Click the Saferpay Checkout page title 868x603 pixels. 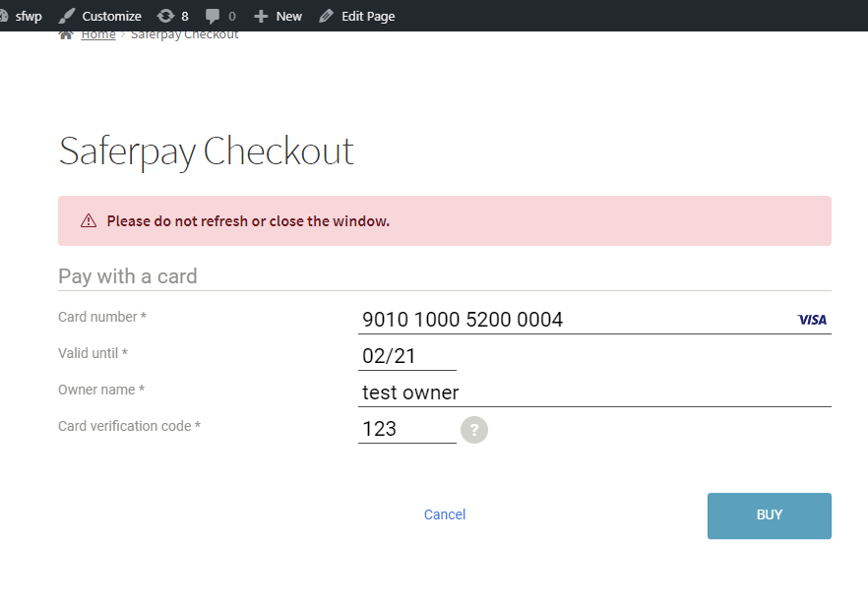point(206,151)
